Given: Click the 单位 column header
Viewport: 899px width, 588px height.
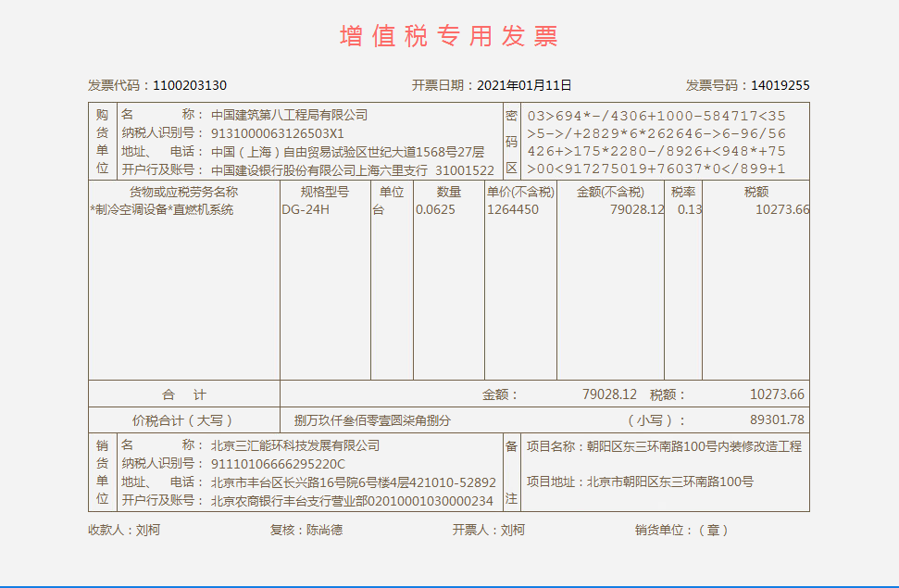Looking at the screenshot, I should [392, 192].
